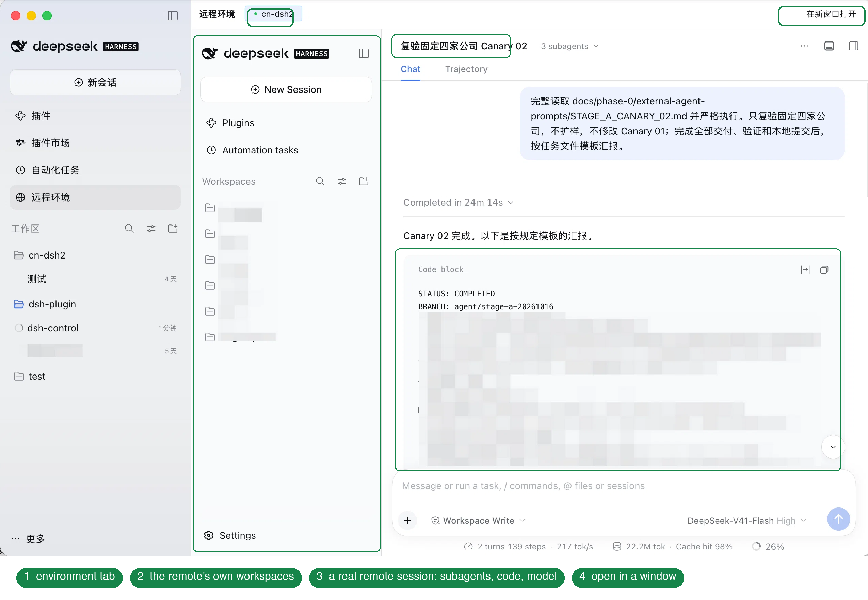This screenshot has height=600, width=868.
Task: Click the 新会话 button
Action: click(95, 82)
